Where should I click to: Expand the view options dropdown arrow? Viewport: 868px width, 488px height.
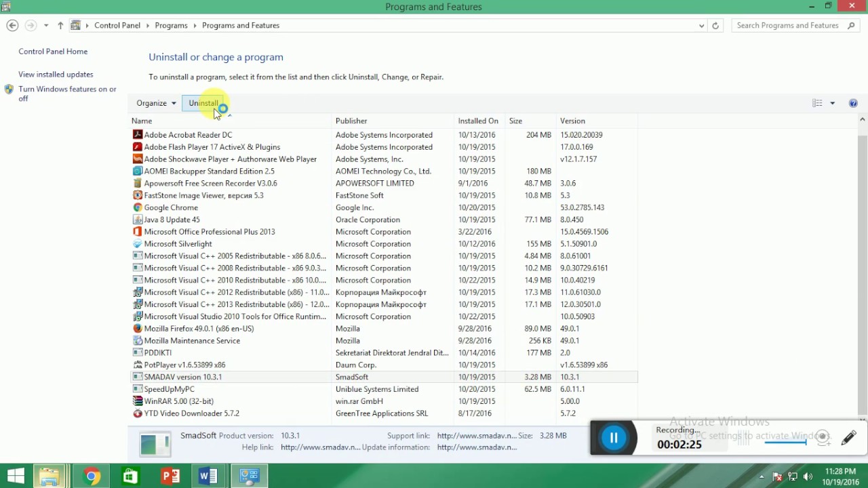tap(832, 103)
